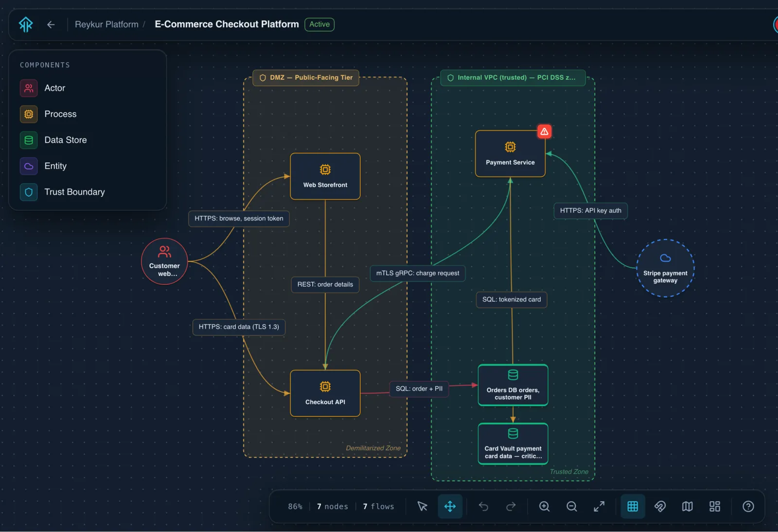Viewport: 778px width, 532px height.
Task: Click the 'SQL: order + PII' flow label
Action: 419,389
